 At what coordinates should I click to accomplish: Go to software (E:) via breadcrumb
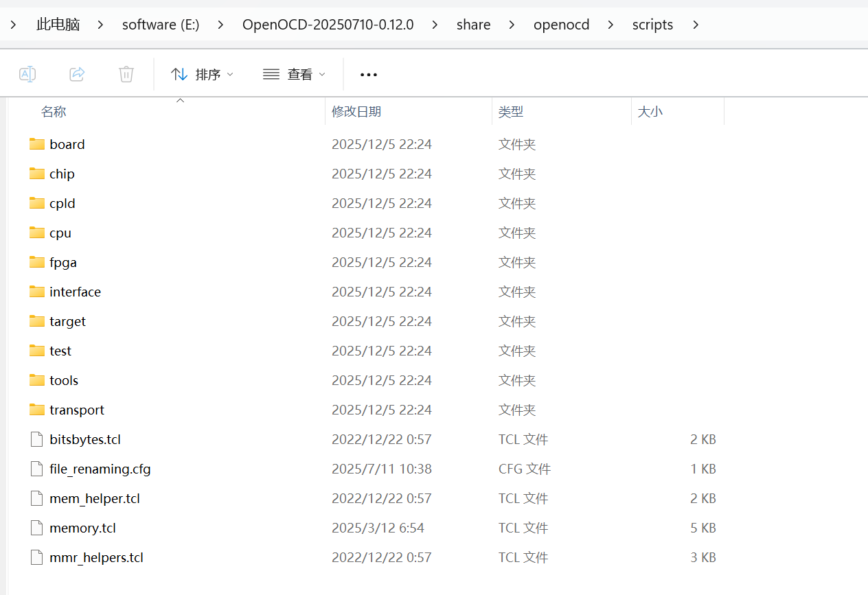point(160,24)
